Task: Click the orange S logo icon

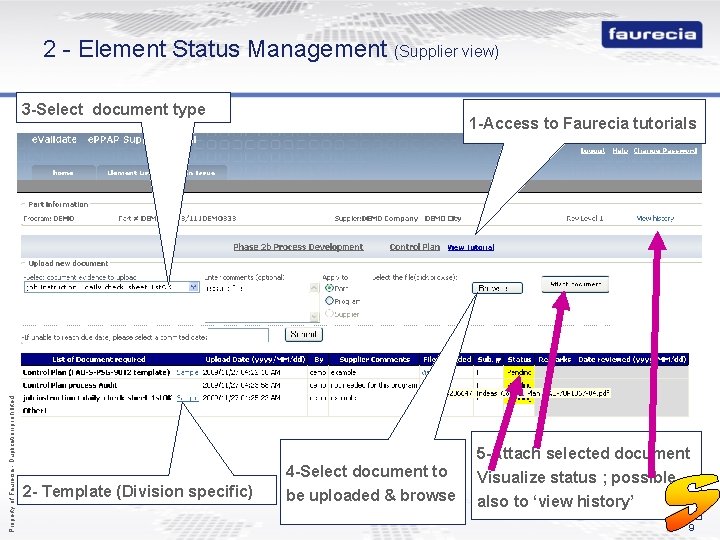Action: click(x=692, y=501)
